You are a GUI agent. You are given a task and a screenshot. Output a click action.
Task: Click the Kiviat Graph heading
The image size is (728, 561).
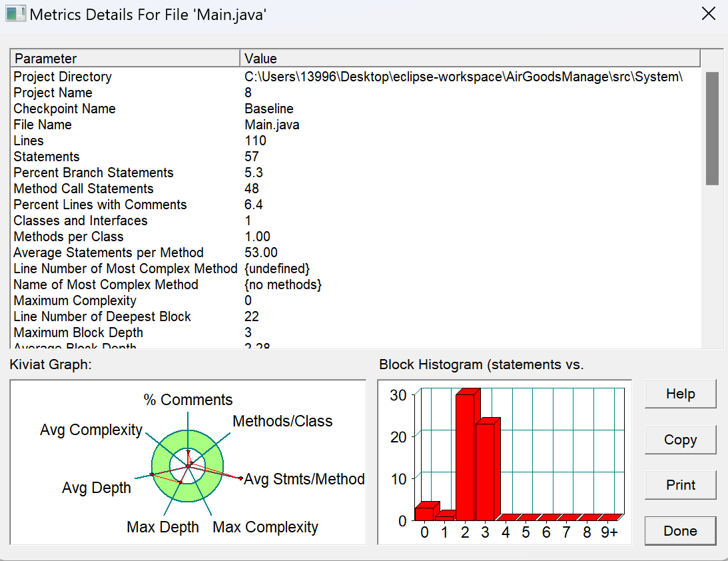coord(51,364)
